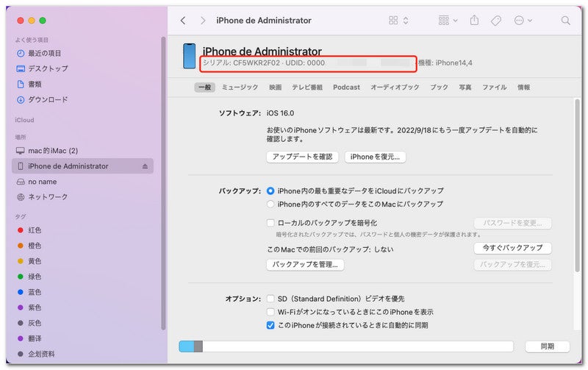This screenshot has height=370, width=588.
Task: Click the tag icon in toolbar
Action: click(495, 21)
